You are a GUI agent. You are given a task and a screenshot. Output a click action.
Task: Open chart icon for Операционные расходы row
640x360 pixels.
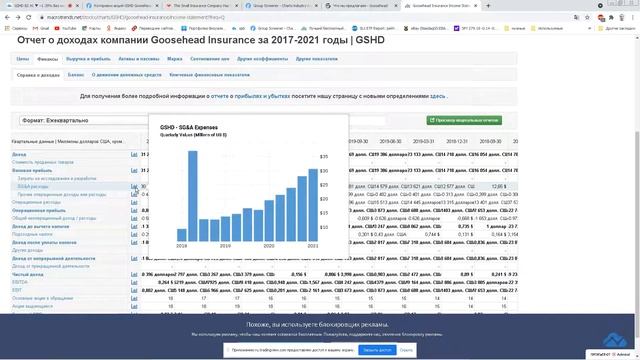tap(134, 202)
